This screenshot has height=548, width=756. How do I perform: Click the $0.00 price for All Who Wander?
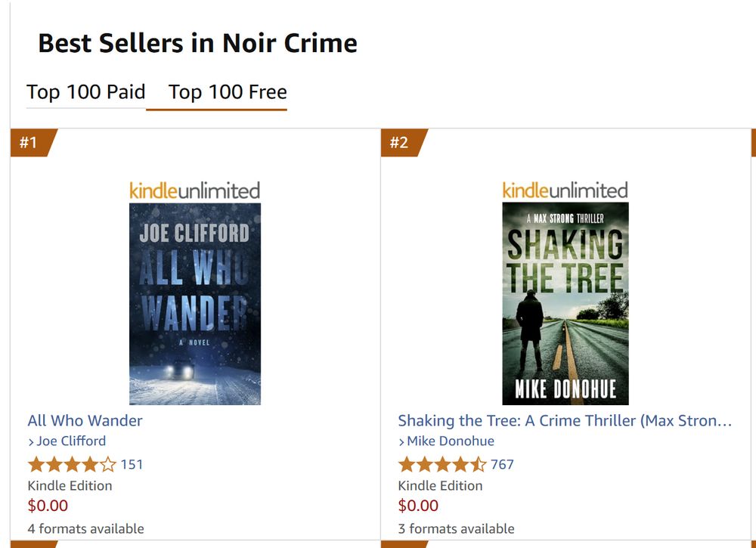tap(48, 506)
